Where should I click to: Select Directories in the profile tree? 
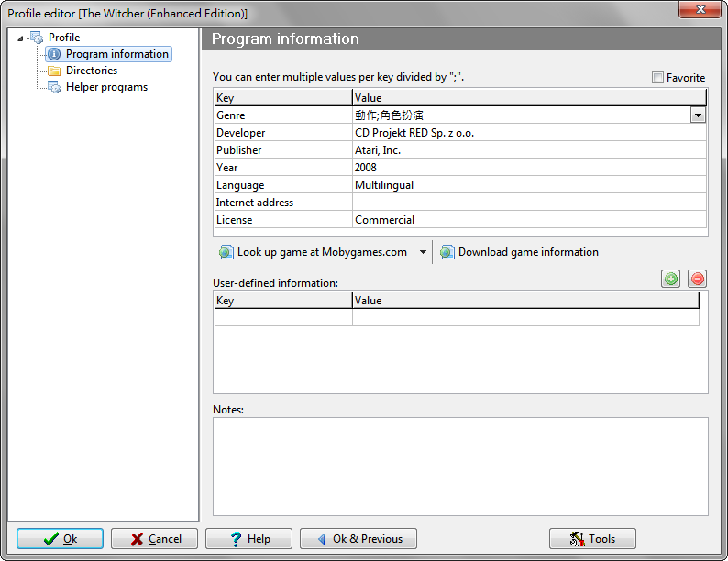(x=92, y=71)
